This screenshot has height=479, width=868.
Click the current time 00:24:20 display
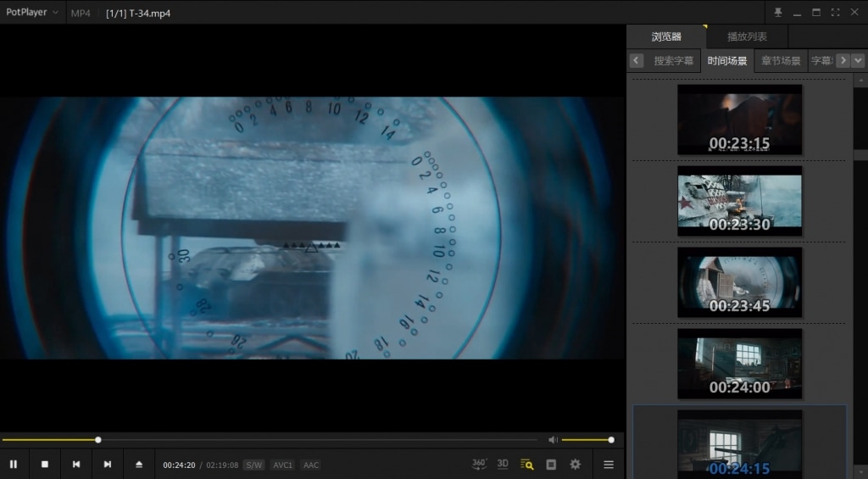click(179, 465)
